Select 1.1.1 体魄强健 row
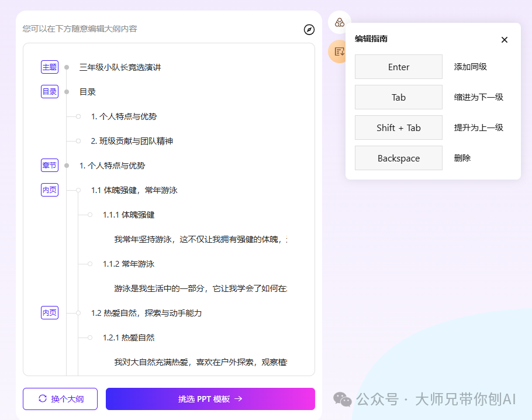Viewport: 532px width, 420px height. (129, 215)
